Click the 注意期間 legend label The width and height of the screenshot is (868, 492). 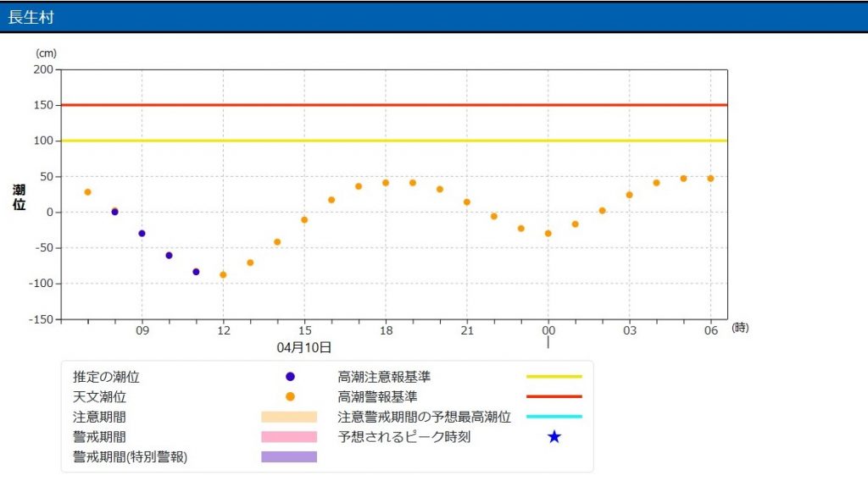[x=100, y=417]
